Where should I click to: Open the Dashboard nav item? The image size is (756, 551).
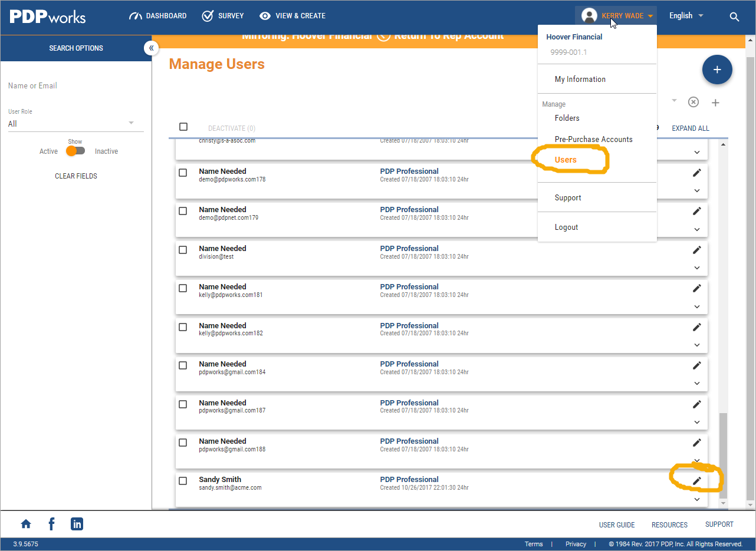tap(157, 16)
